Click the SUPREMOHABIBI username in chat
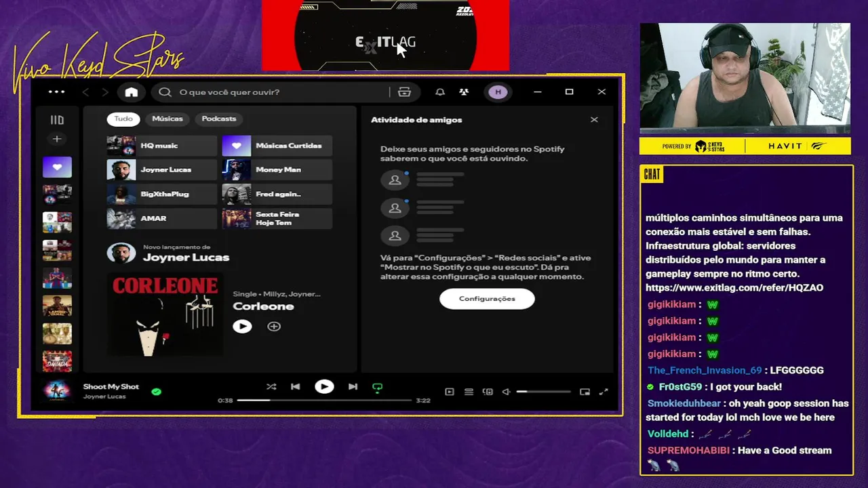The width and height of the screenshot is (868, 488). point(689,451)
